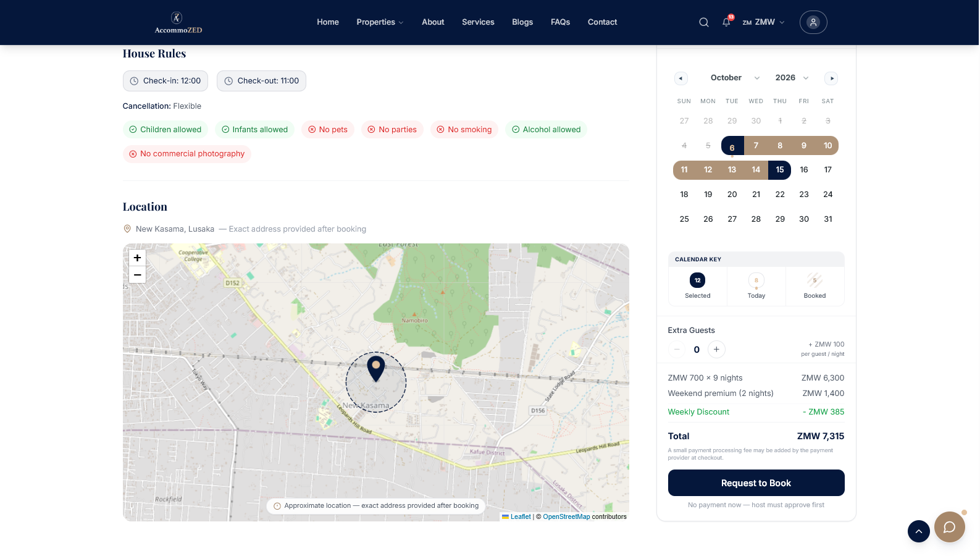Open the user profile avatar menu
980x556 pixels.
(813, 22)
